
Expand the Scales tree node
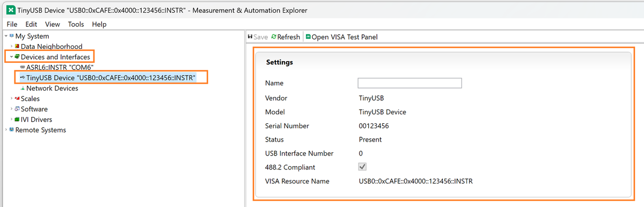(11, 99)
